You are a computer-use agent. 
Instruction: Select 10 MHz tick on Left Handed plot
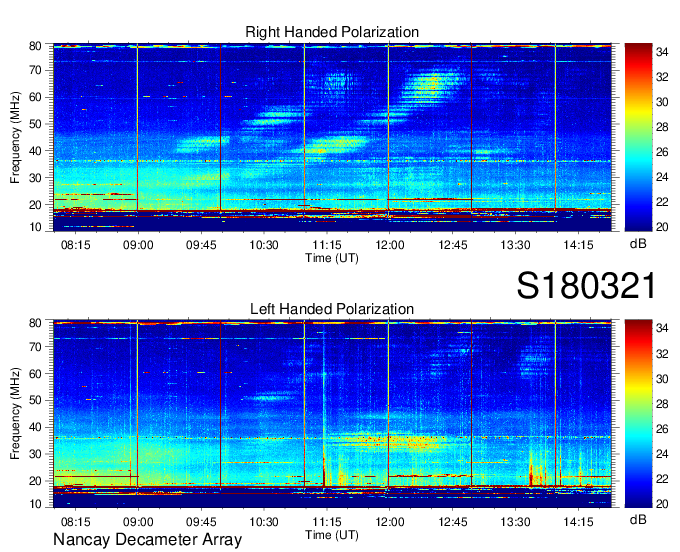pyautogui.click(x=35, y=504)
